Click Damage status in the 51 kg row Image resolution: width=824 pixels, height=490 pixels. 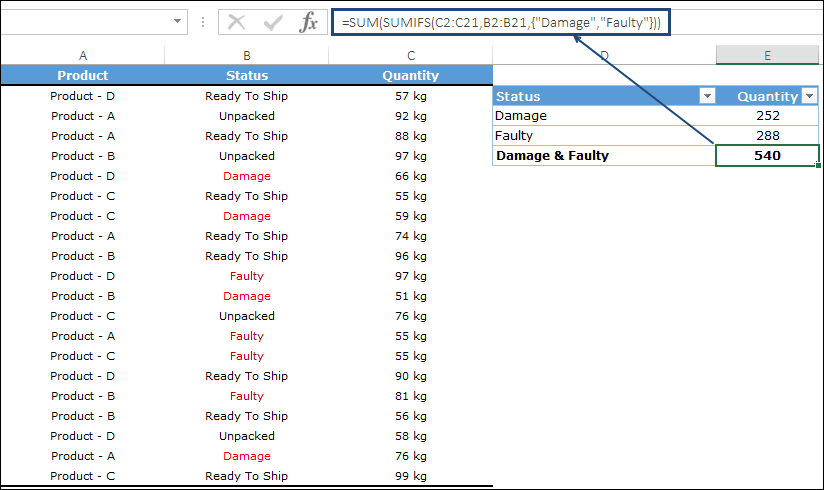(246, 295)
